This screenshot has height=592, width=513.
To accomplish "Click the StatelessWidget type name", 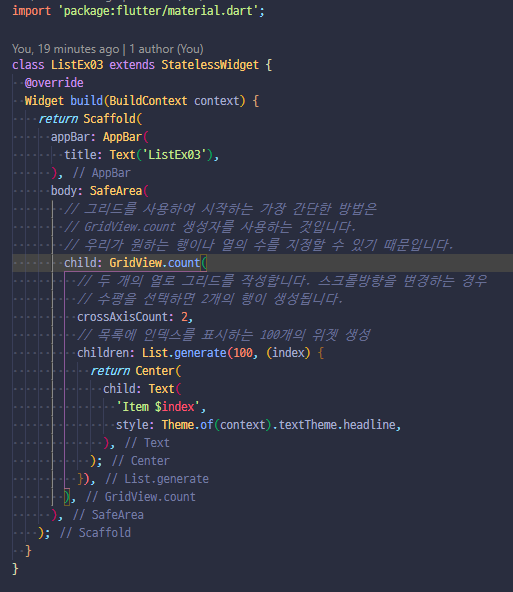I will tap(210, 65).
